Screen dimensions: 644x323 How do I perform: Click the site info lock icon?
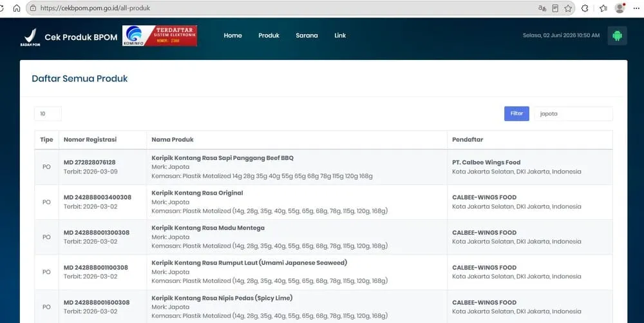(x=33, y=8)
